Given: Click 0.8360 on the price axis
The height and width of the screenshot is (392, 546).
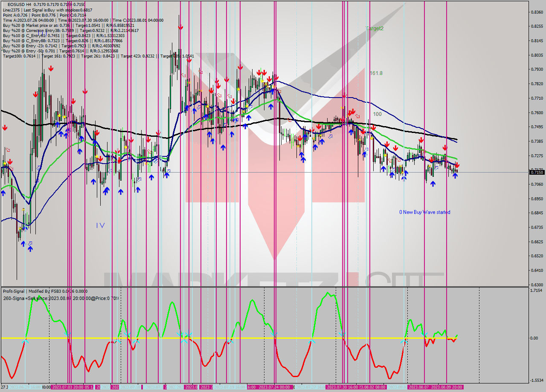Looking at the screenshot, I should tap(537, 12).
